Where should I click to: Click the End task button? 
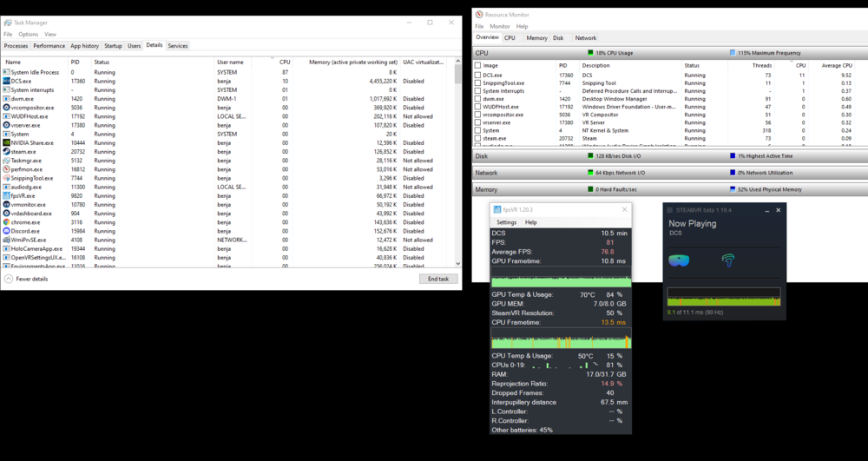(438, 279)
